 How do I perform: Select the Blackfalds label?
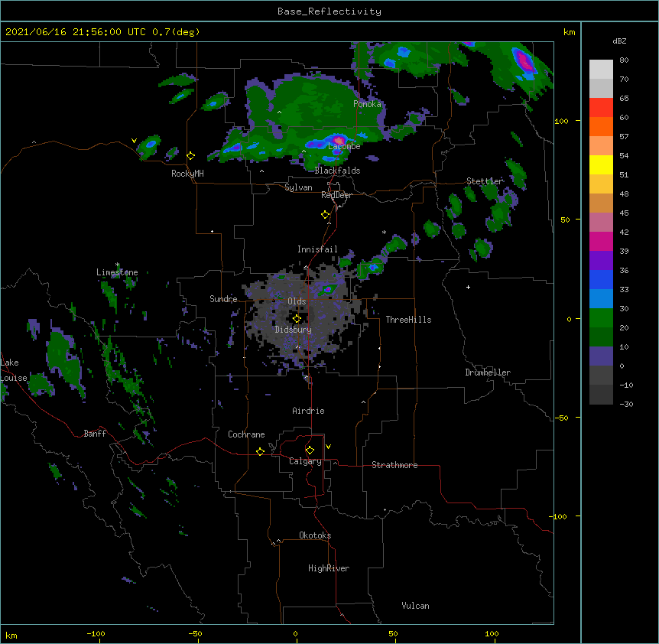click(x=337, y=171)
